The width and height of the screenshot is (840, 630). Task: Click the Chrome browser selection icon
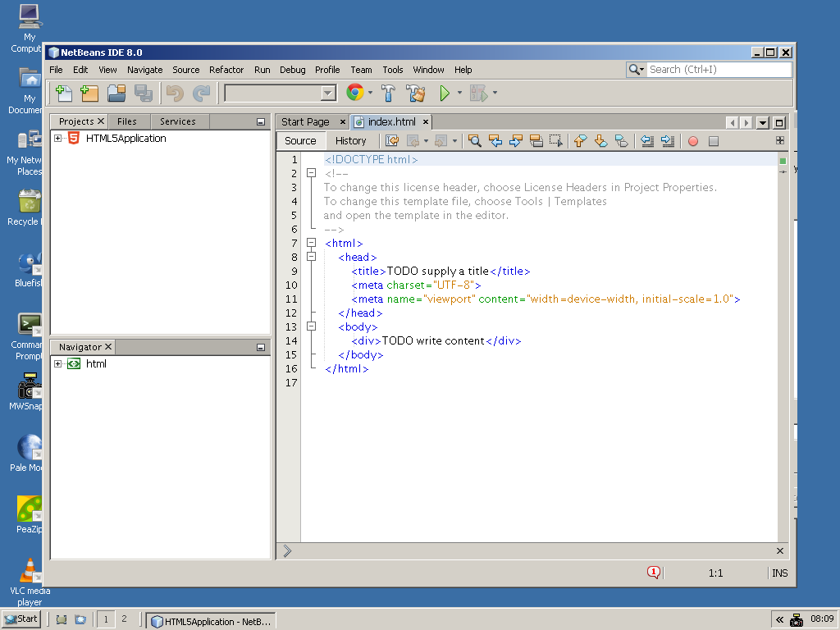click(x=354, y=94)
